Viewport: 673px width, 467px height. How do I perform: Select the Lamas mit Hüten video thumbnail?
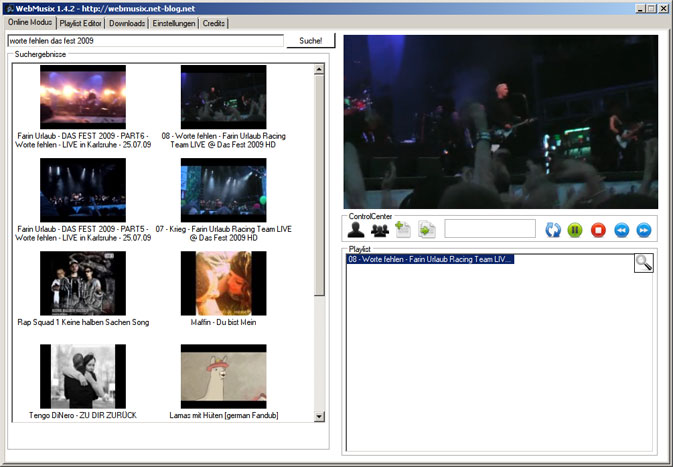point(223,375)
